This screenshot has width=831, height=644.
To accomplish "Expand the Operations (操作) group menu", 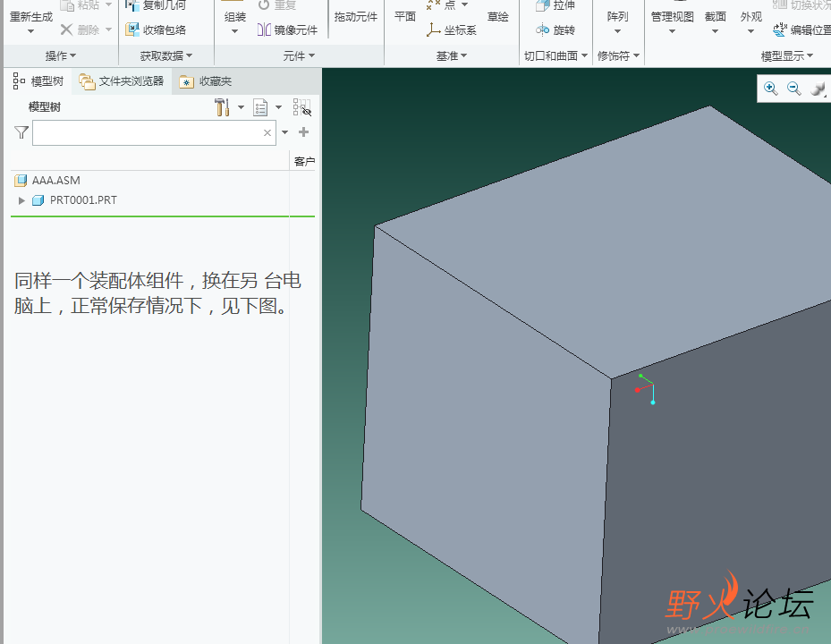I will click(61, 55).
